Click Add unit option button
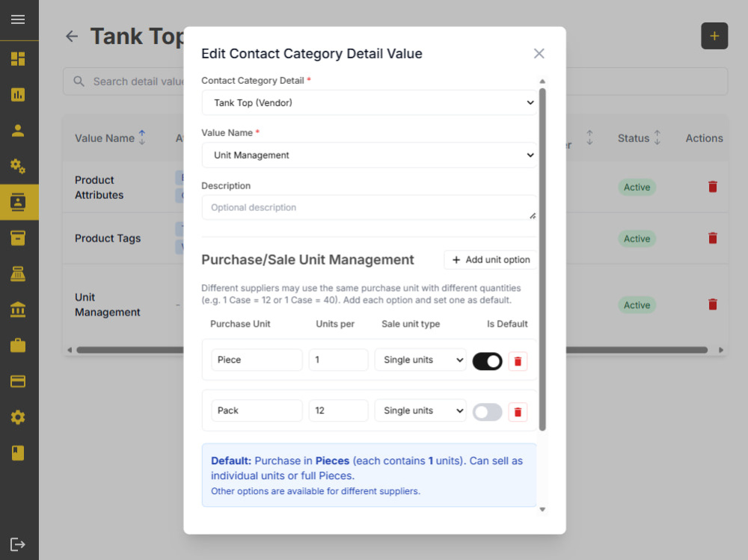748x560 pixels. click(491, 259)
